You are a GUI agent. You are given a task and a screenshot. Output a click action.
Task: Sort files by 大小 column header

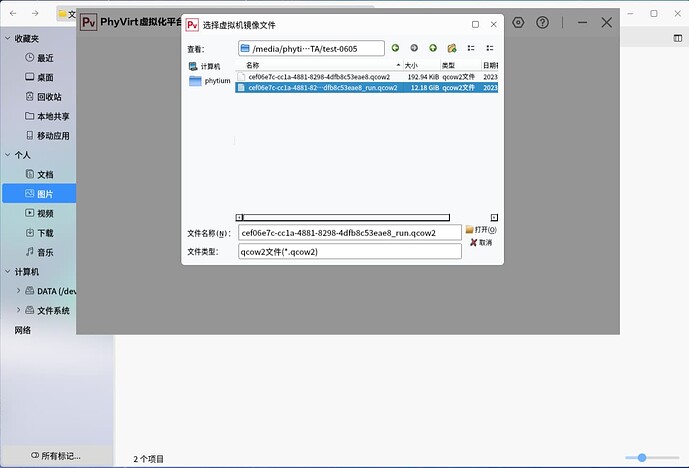[419, 65]
